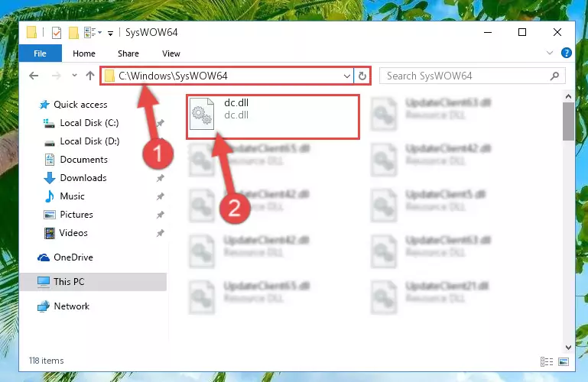Click the address bar path C:\Windows\SysWOW64

(x=173, y=76)
